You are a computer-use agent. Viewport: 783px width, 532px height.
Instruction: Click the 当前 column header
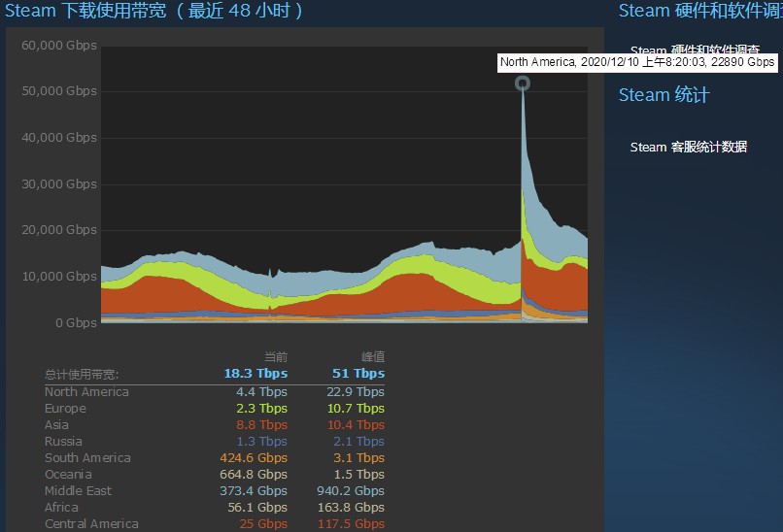276,357
